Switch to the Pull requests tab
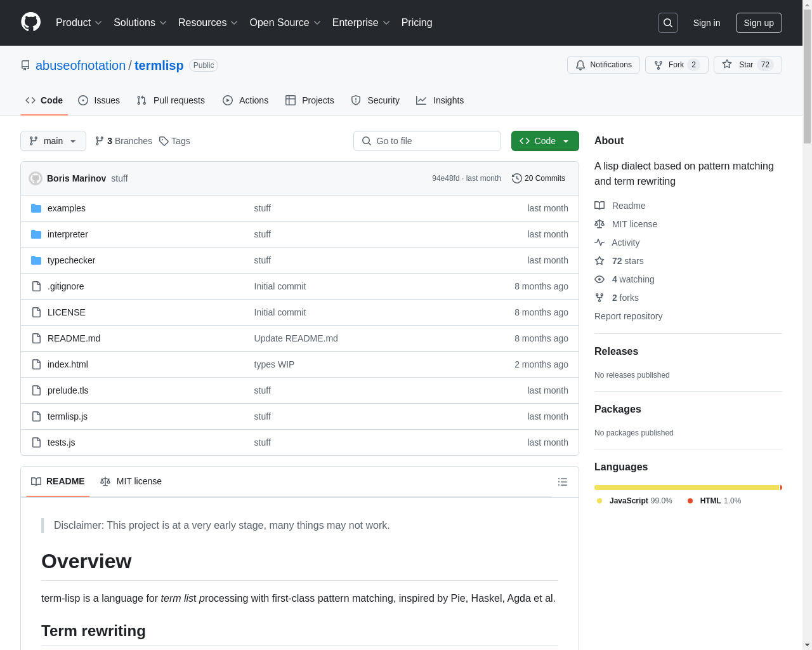 (171, 100)
